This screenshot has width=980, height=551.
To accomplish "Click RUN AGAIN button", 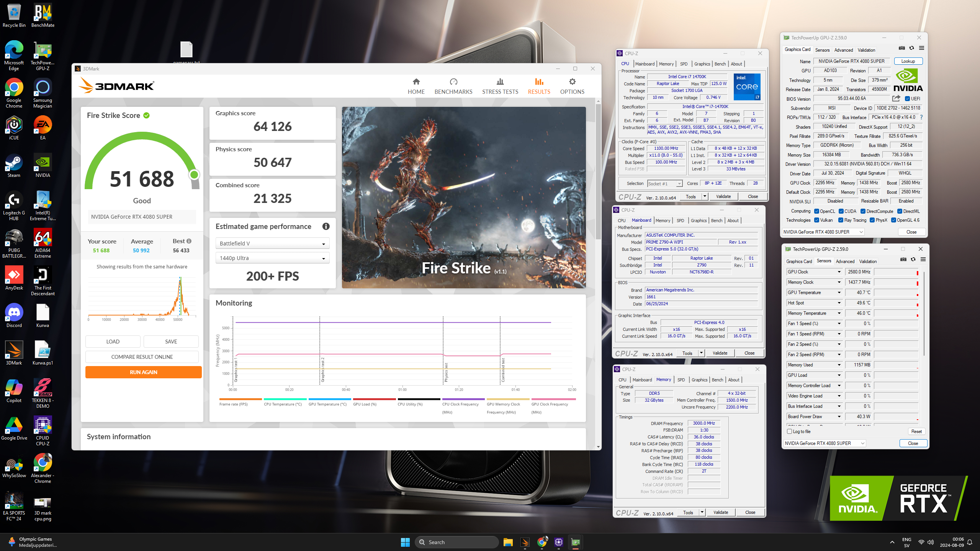I will point(143,372).
